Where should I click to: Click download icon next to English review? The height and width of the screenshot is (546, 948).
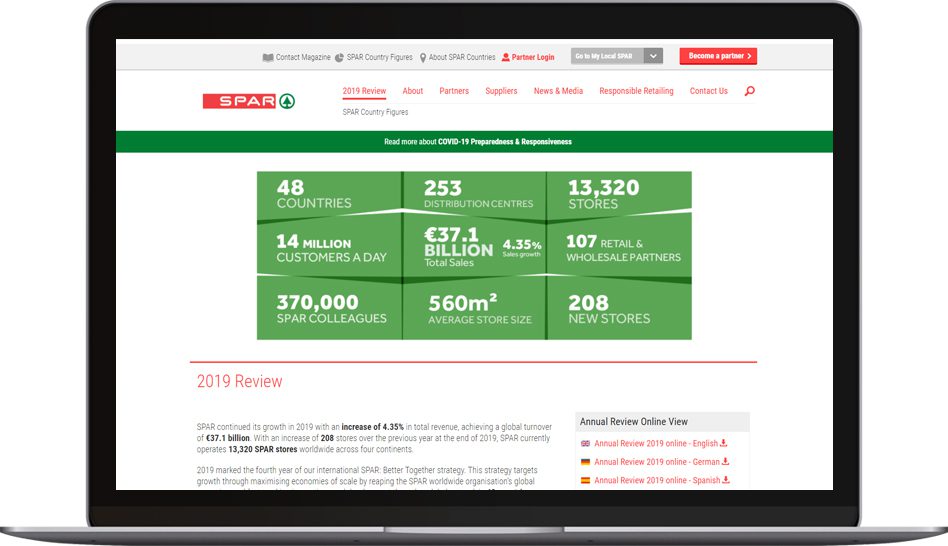pyautogui.click(x=724, y=443)
